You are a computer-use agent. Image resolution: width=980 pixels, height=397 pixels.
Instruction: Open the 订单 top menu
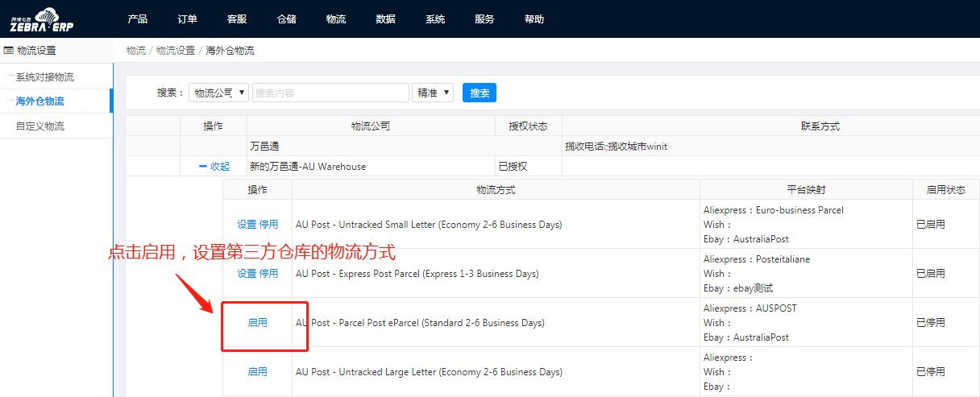click(187, 19)
